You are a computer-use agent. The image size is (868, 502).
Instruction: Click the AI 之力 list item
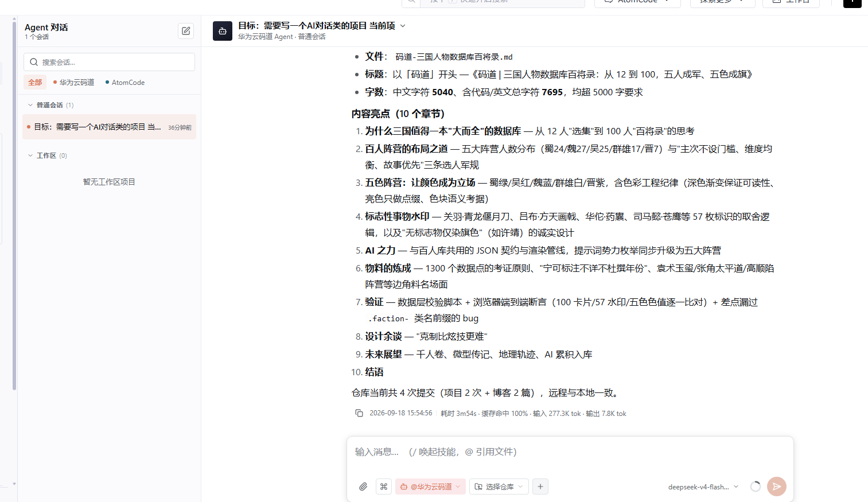click(543, 250)
